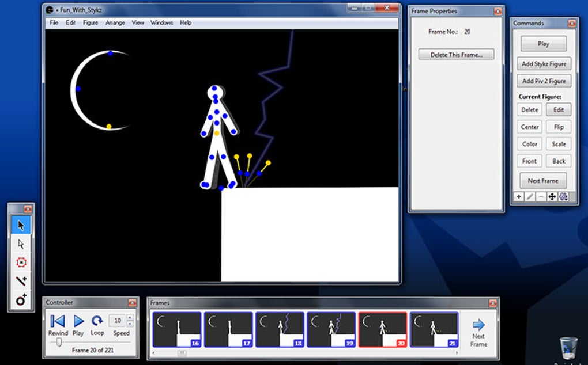This screenshot has height=365, width=588.
Task: Close the tools palette
Action: pos(28,209)
